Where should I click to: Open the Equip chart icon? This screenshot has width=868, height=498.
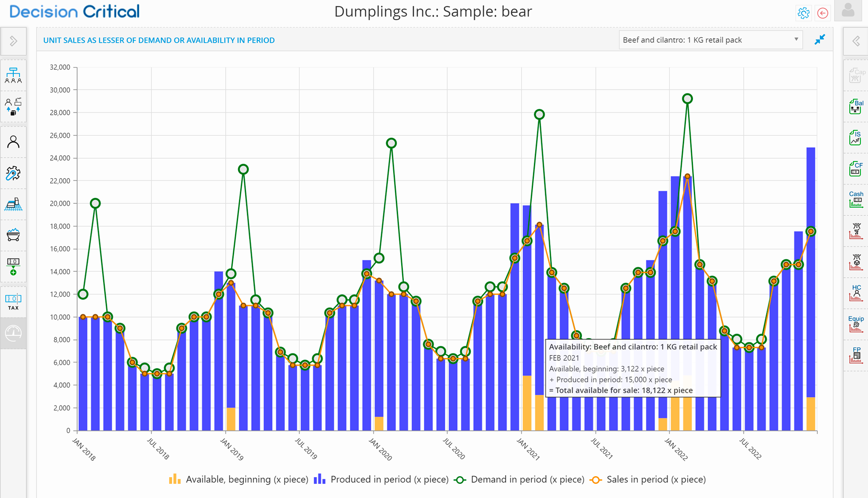[856, 324]
